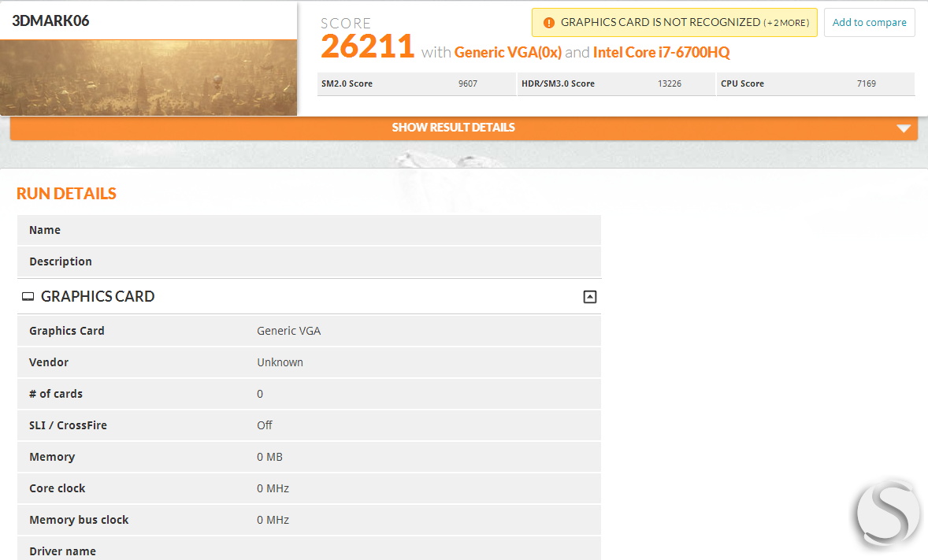Open the Intel Core i7-6700HQ link
928x560 pixels.
(x=661, y=53)
